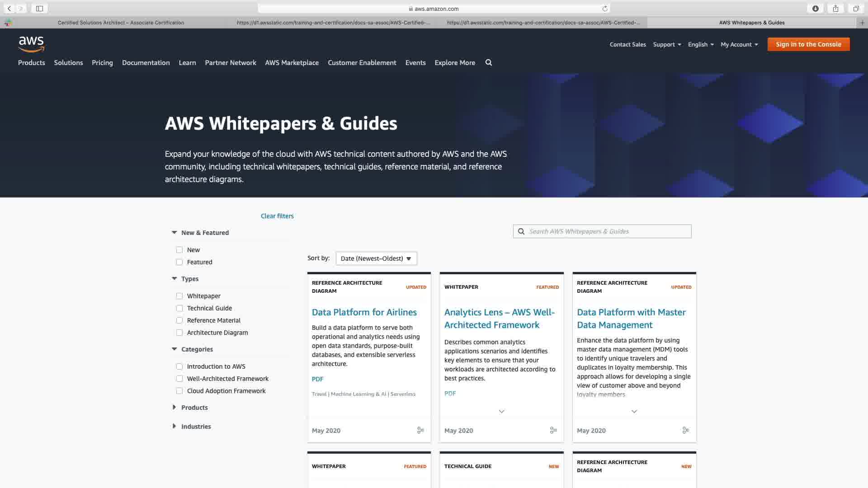Click the Clear filters link

point(277,216)
